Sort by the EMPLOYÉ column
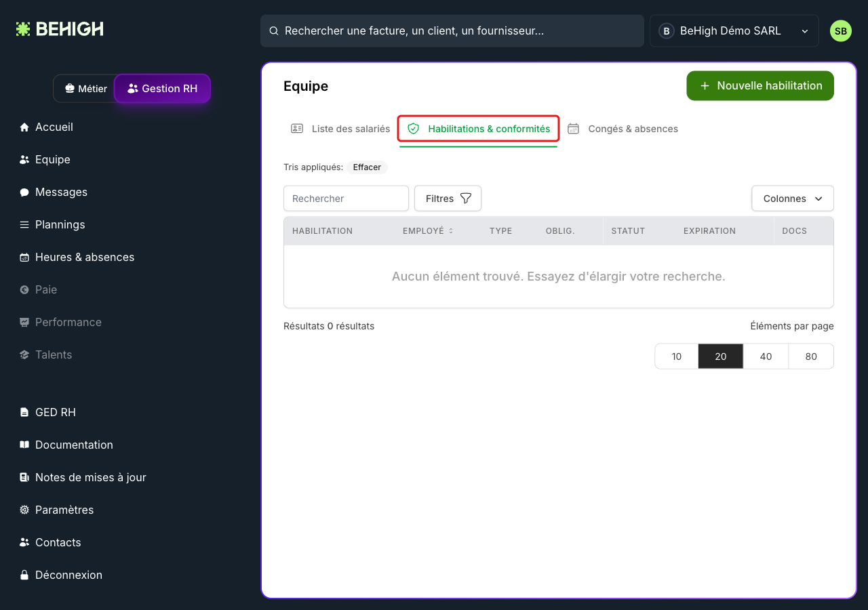The image size is (868, 610). pos(428,231)
